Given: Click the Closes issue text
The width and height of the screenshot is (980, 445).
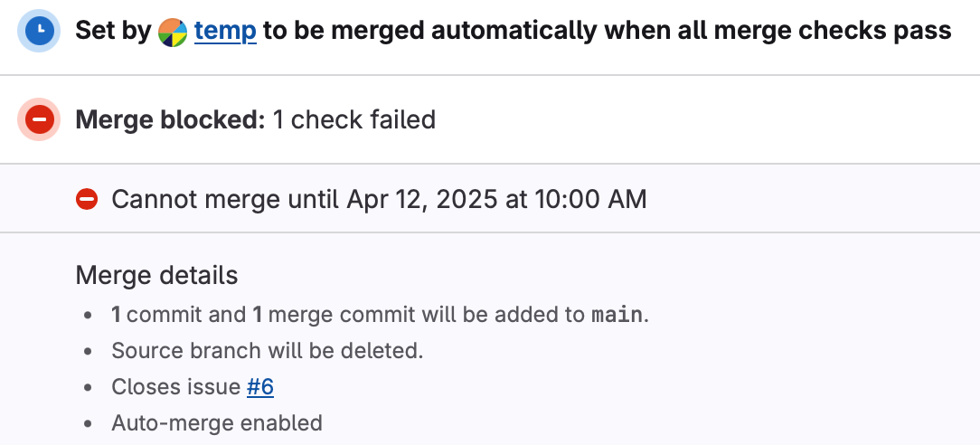Looking at the screenshot, I should click(176, 387).
